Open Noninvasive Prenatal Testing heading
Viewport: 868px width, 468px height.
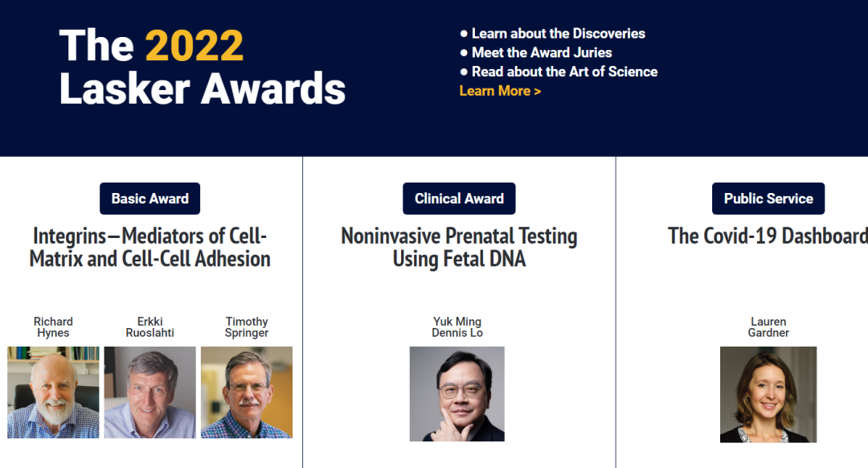pos(459,248)
